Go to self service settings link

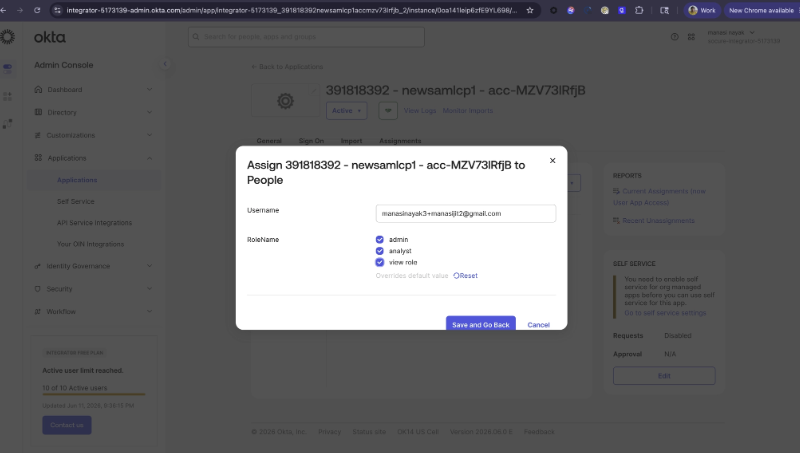point(665,313)
